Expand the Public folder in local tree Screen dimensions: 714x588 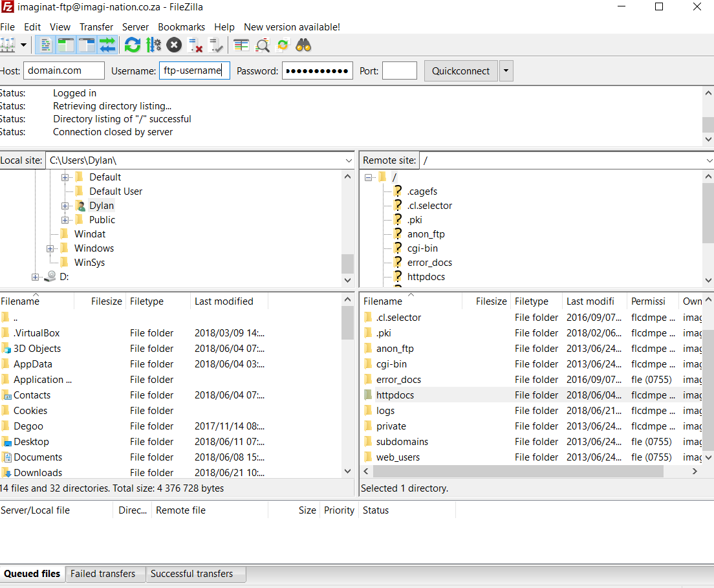[x=65, y=220]
